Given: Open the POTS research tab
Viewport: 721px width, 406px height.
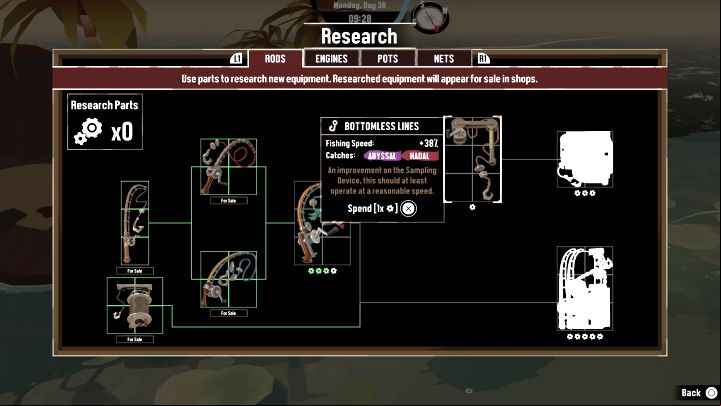Looking at the screenshot, I should coord(388,58).
